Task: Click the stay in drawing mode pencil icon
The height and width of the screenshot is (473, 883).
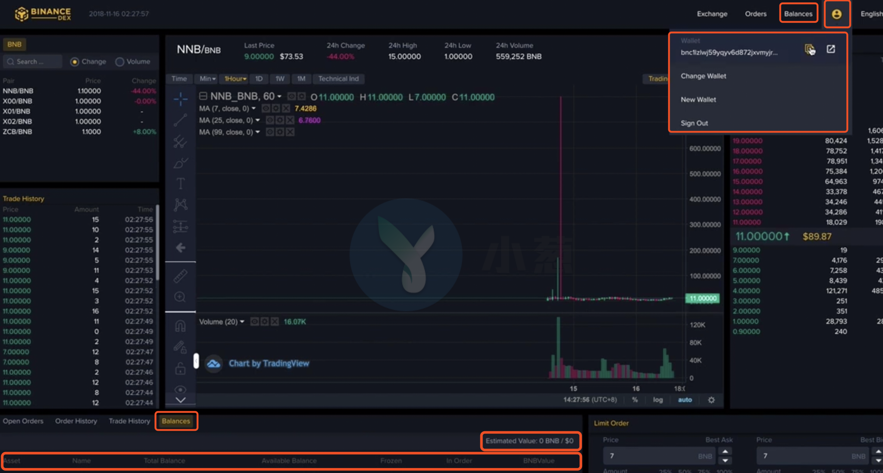Action: tap(180, 347)
